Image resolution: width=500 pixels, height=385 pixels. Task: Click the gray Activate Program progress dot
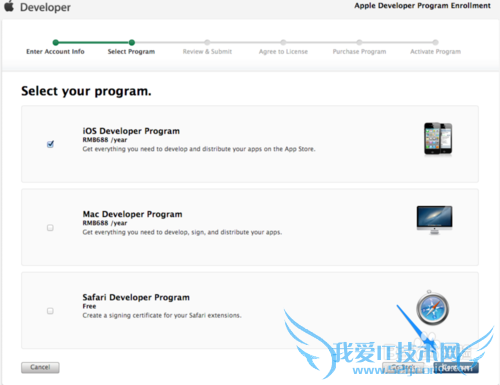(435, 42)
